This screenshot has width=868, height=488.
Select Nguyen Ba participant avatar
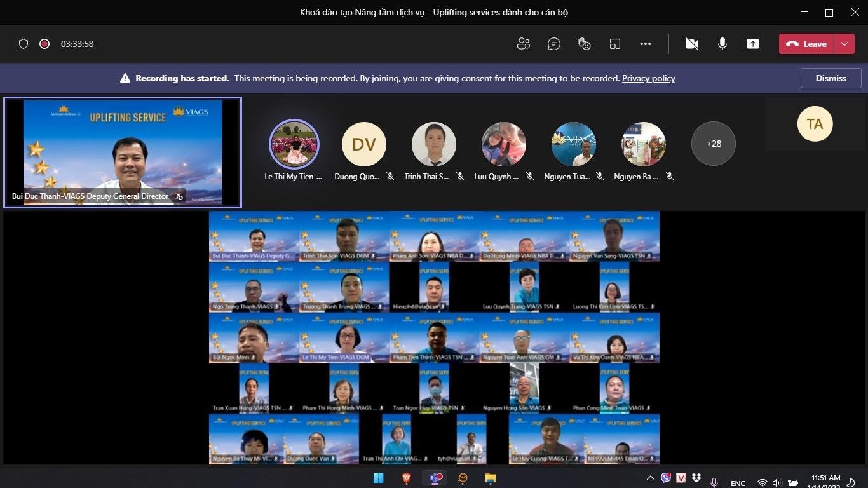point(644,144)
